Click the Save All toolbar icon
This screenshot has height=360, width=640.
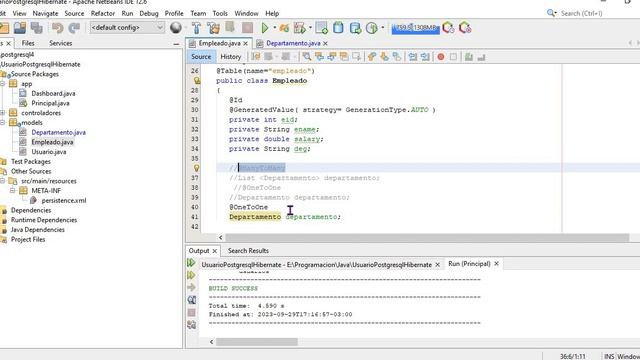pos(37,28)
